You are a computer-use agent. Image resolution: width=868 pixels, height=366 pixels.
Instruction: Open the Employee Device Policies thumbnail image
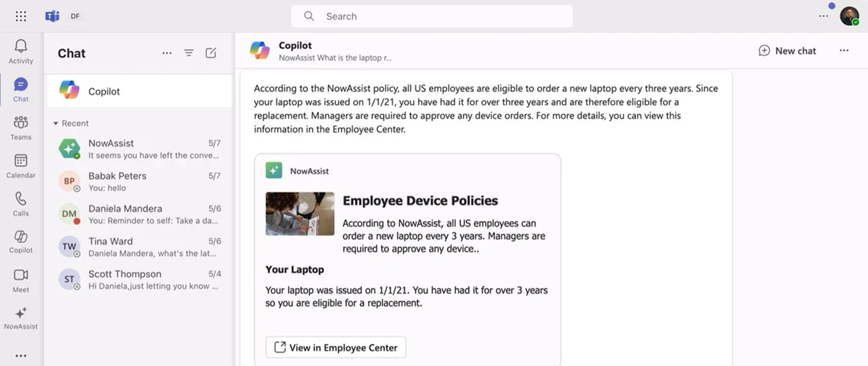[x=300, y=213]
